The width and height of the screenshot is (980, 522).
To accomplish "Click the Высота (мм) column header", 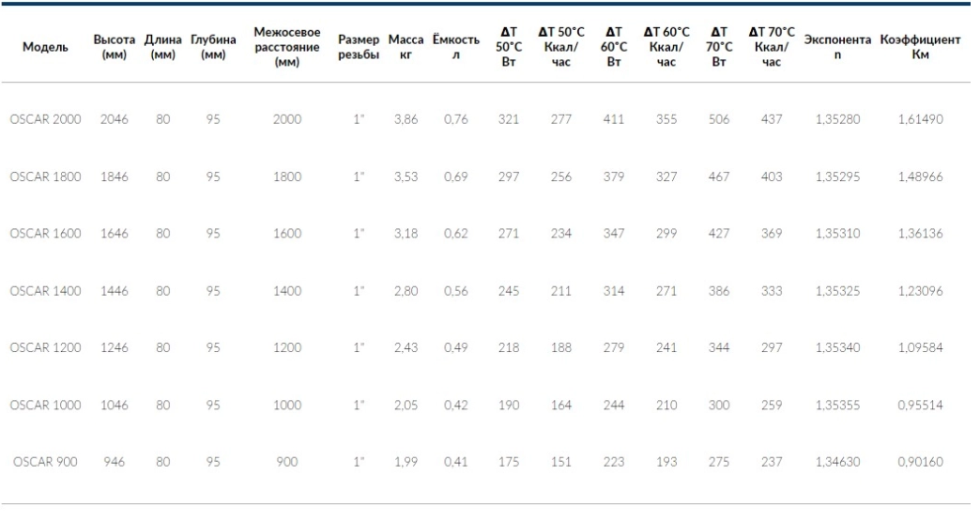I will (115, 47).
